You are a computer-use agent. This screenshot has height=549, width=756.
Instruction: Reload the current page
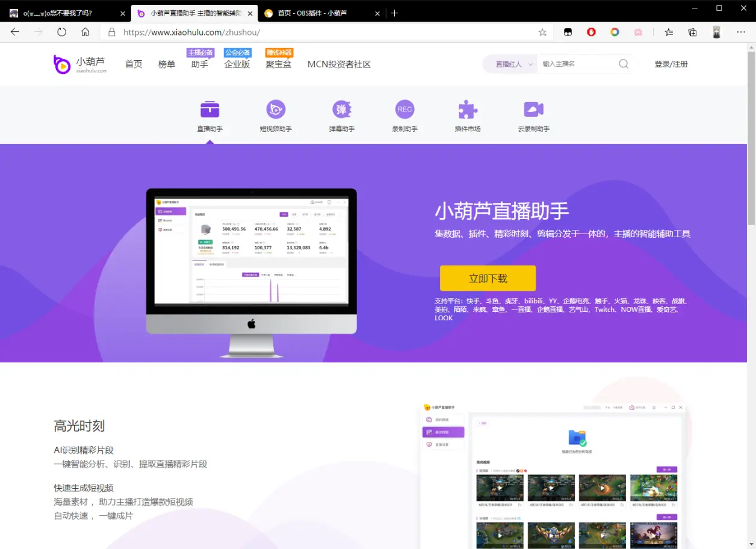[x=61, y=33]
